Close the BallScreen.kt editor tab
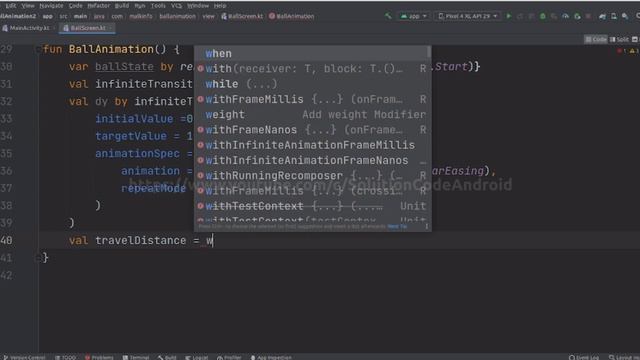This screenshot has height=360, width=640. (110, 28)
